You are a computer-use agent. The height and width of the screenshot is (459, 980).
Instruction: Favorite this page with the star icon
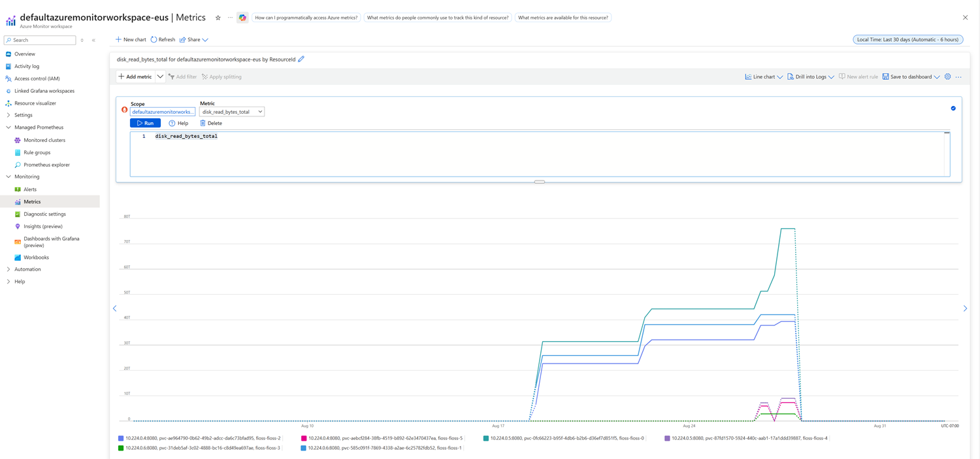tap(218, 18)
